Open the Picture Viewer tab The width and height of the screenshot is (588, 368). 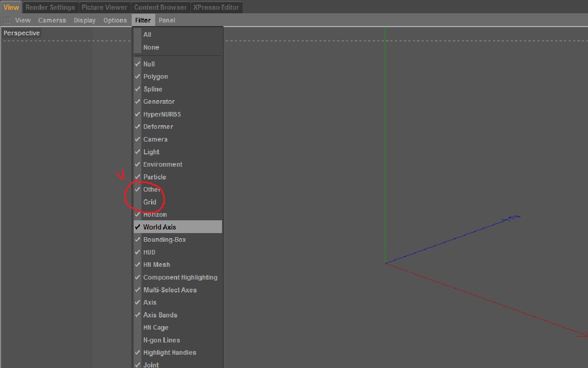(105, 7)
